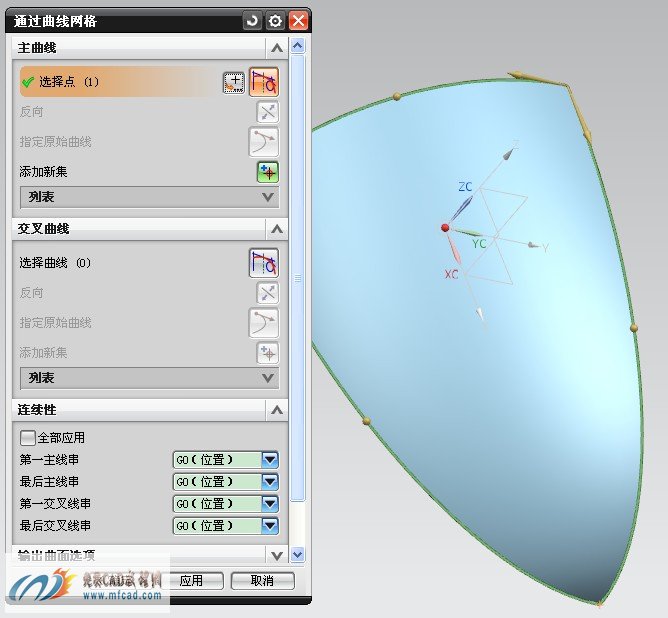This screenshot has height=618, width=668.
Task: Close the 通过曲线网格 dialog
Action: tap(298, 20)
